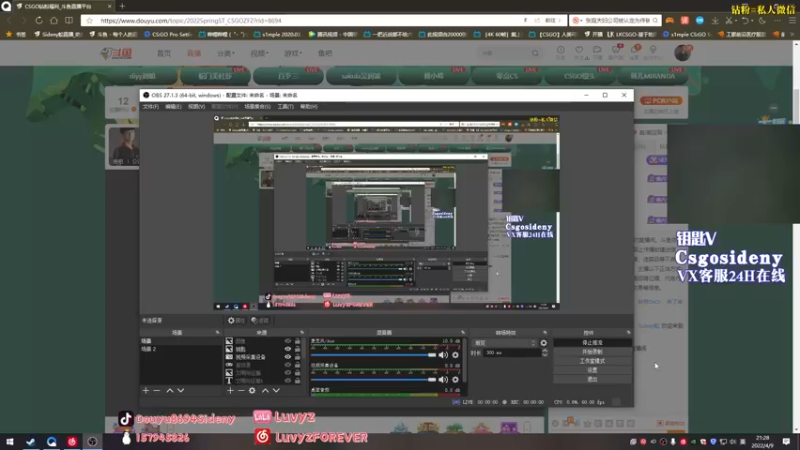Switch to OBS Studio taskbar icon

pyautogui.click(x=92, y=441)
